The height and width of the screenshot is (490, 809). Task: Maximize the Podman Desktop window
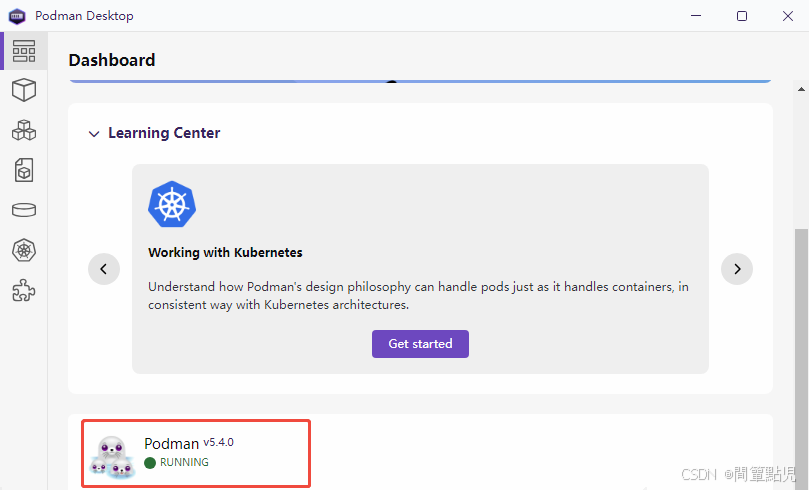(742, 16)
